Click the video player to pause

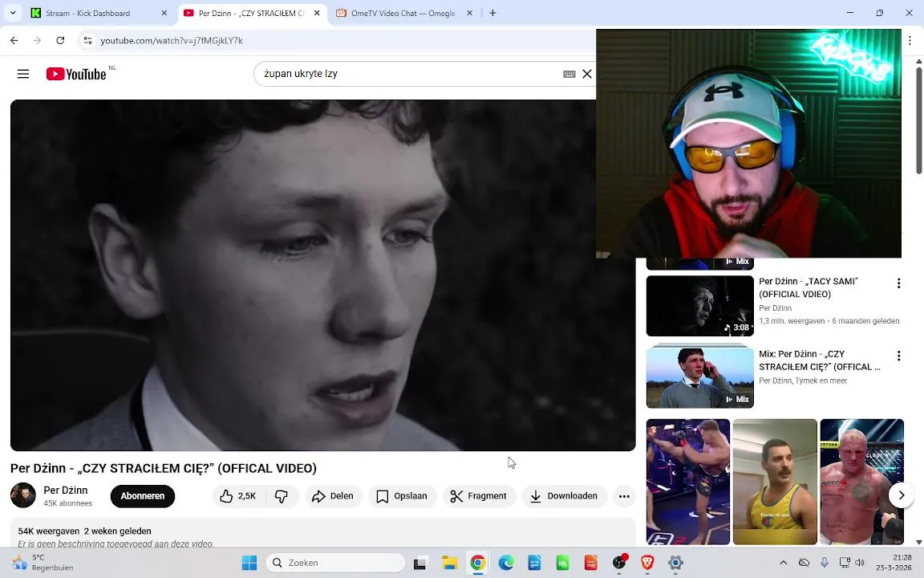tap(322, 275)
